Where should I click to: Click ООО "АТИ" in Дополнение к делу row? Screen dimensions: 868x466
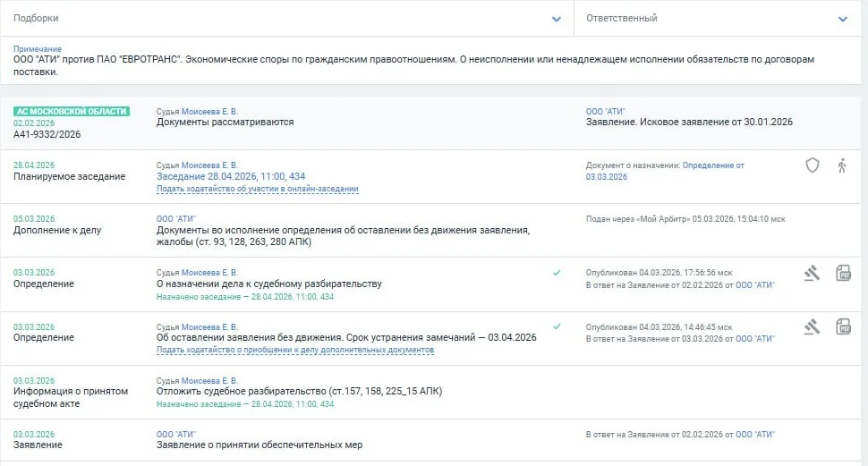coord(176,218)
